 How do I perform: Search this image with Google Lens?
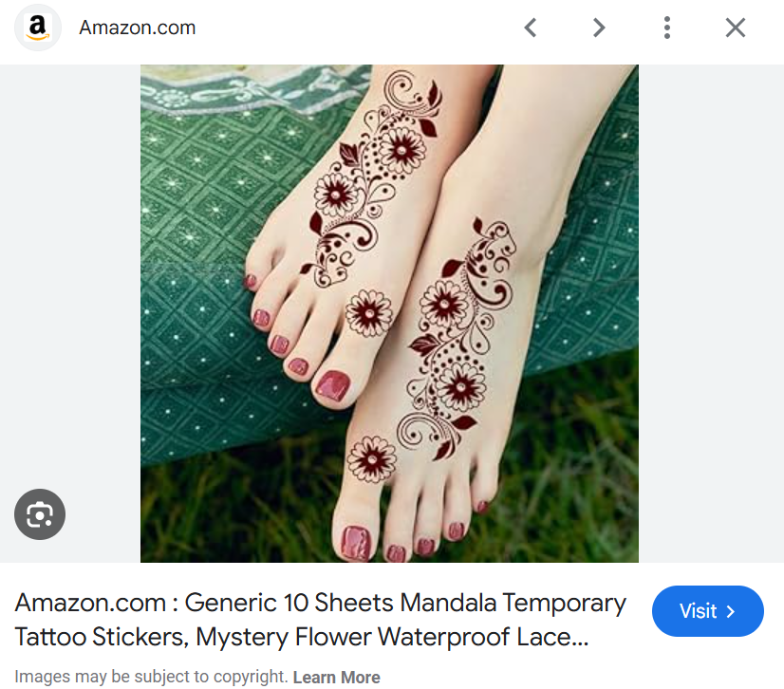pos(40,514)
